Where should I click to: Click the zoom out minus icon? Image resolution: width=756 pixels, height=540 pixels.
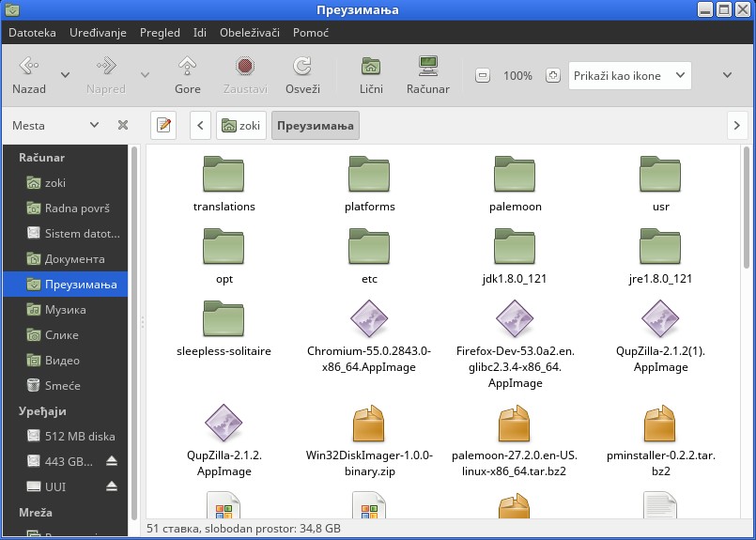pos(483,76)
